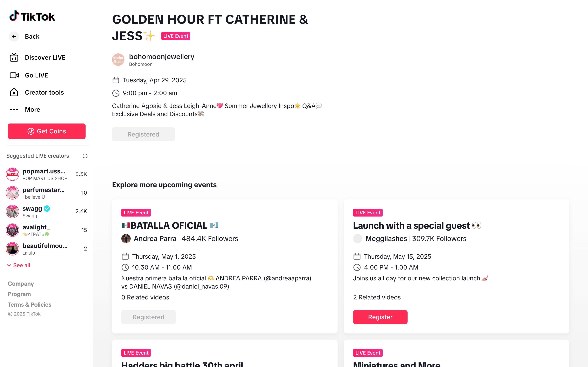Open Creator tools in the sidebar
This screenshot has height=367, width=588.
44,92
